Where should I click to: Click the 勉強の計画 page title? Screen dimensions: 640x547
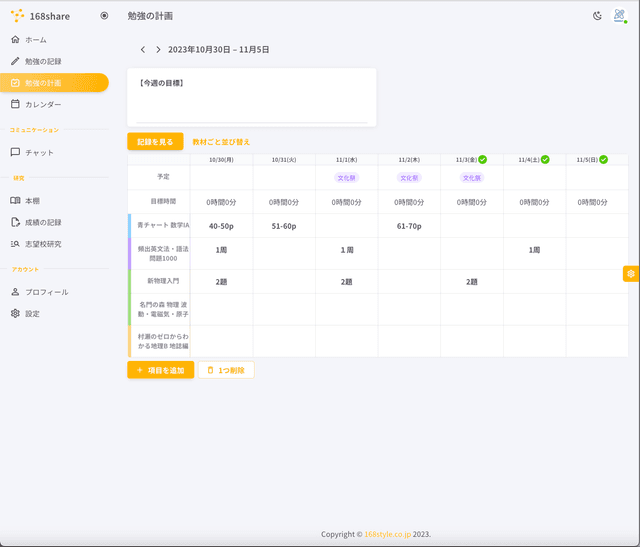150,16
